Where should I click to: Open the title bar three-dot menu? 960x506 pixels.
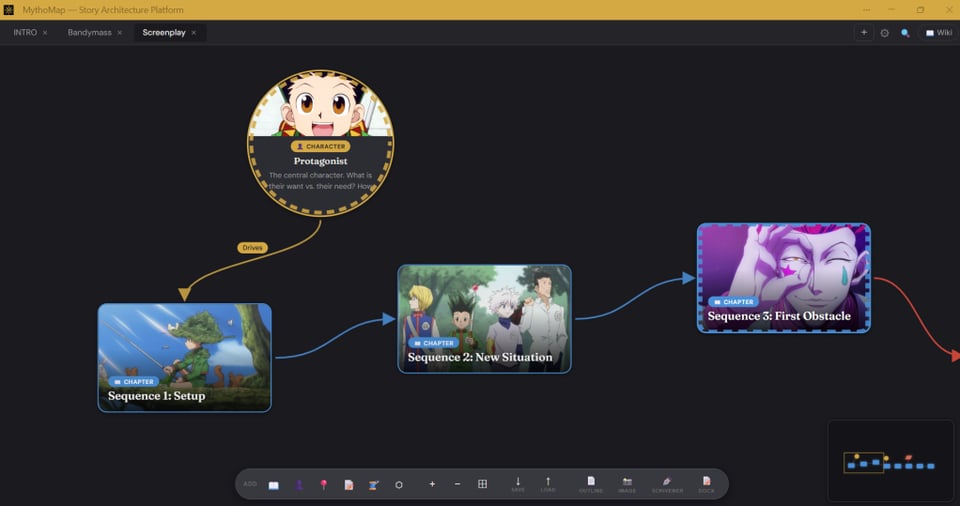tap(866, 10)
